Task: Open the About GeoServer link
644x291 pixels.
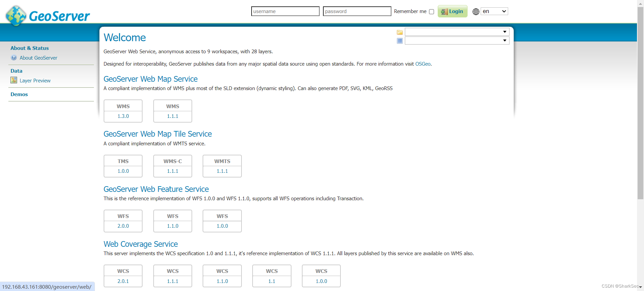Action: 38,58
